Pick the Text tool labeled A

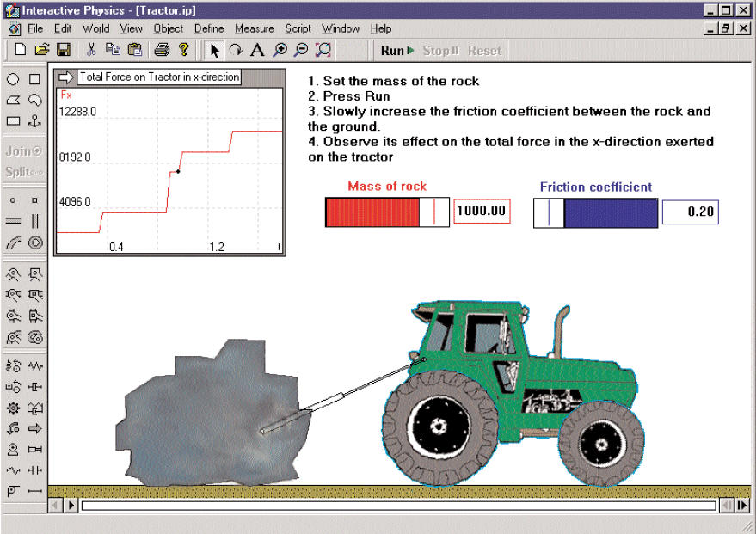(258, 51)
